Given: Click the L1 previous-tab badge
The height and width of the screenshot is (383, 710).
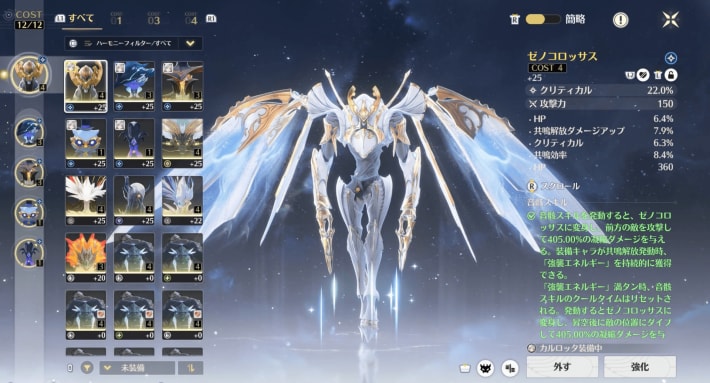Looking at the screenshot, I should pos(59,19).
